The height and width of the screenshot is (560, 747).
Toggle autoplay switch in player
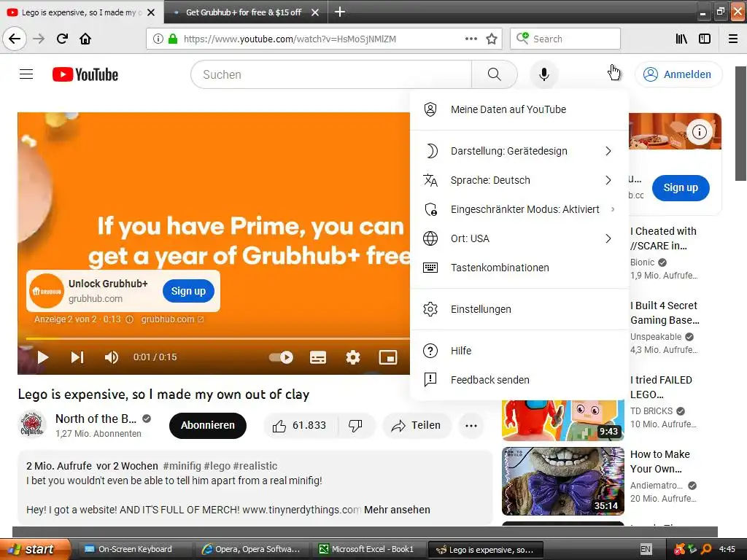coord(281,357)
